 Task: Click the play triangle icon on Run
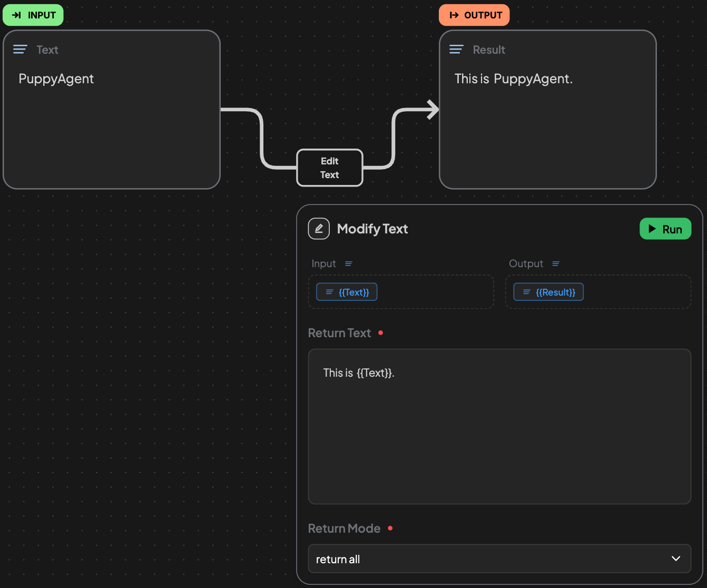[x=652, y=229]
